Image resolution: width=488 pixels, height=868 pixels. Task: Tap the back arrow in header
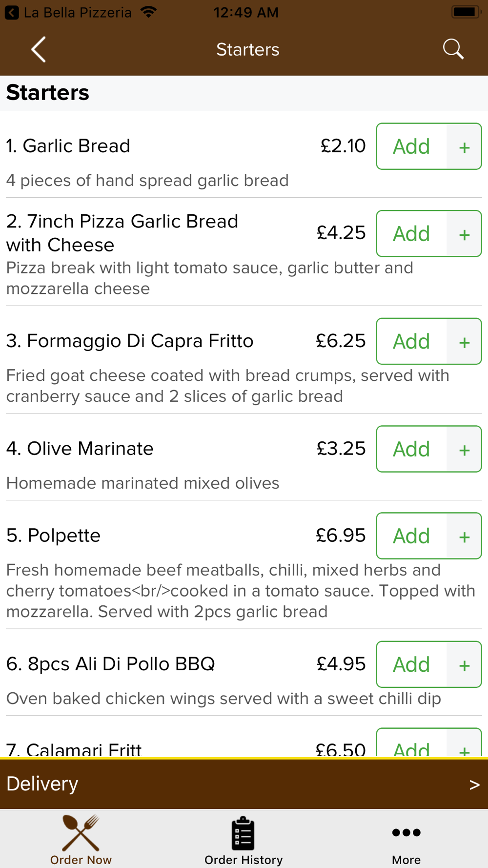coord(39,49)
